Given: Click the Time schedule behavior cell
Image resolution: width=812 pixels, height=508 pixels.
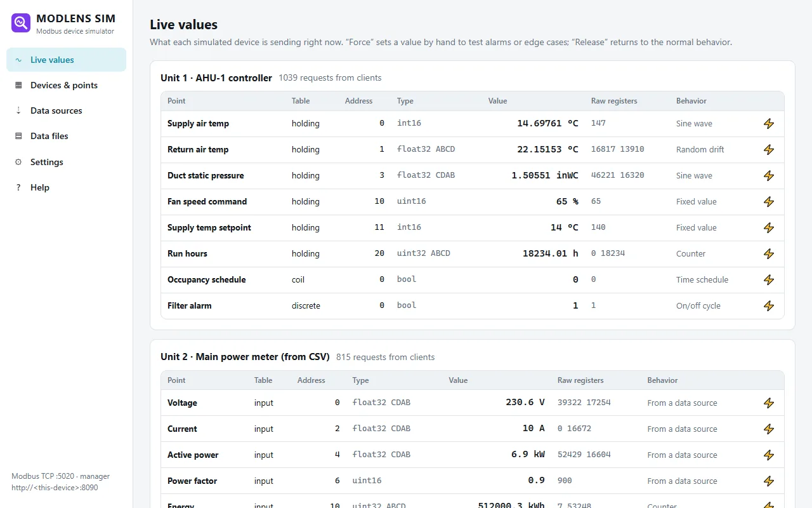Looking at the screenshot, I should tap(702, 280).
